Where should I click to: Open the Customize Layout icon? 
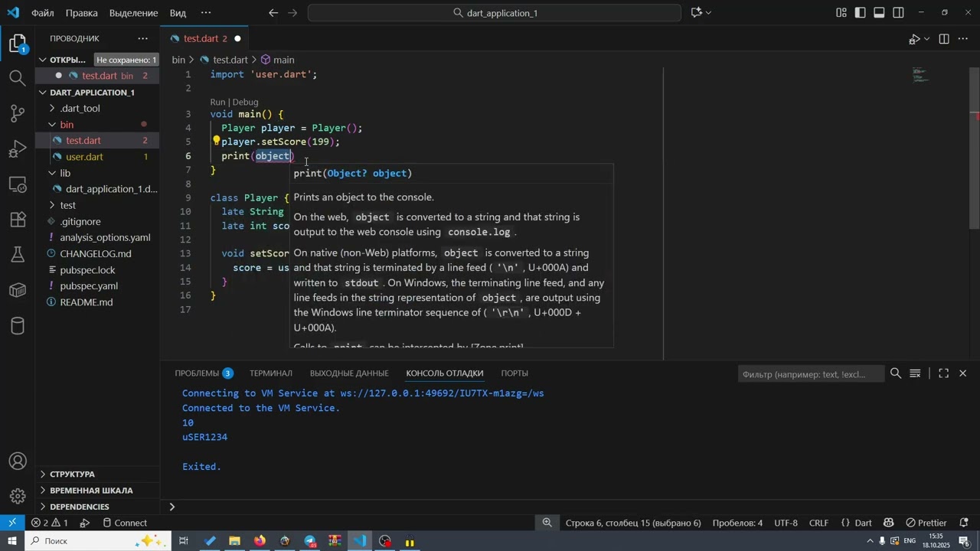coord(841,12)
